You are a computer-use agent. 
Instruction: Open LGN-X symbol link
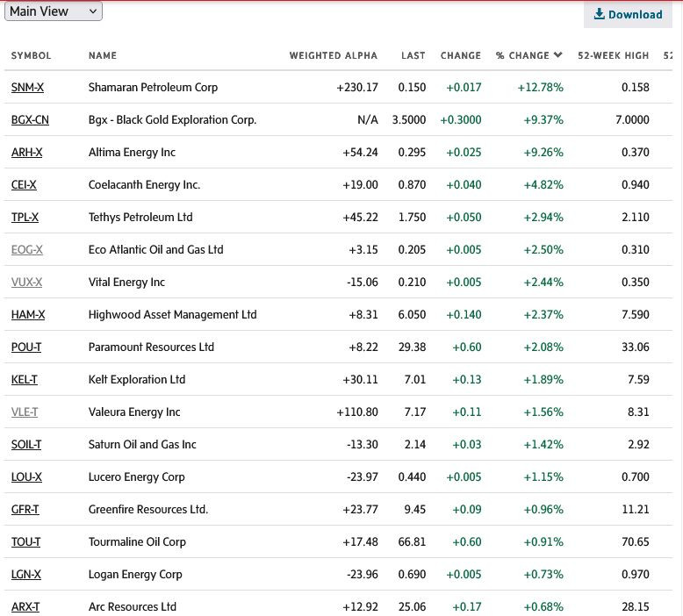click(26, 574)
